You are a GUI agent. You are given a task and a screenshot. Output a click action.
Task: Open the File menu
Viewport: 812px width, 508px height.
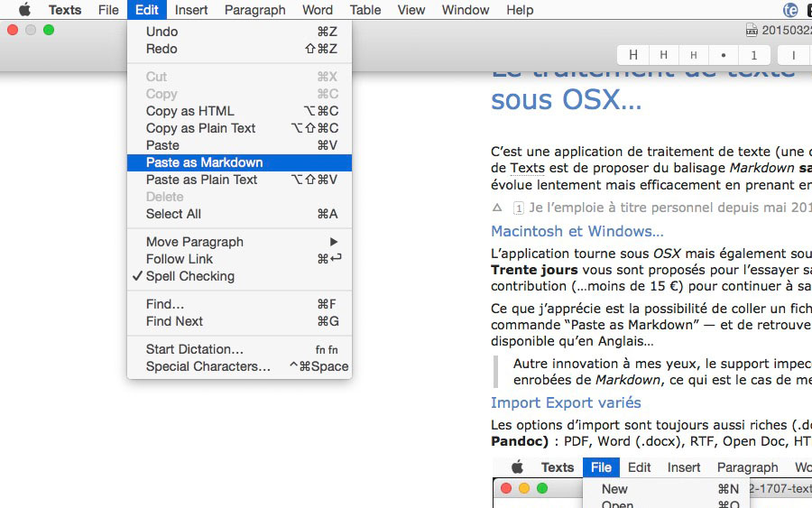pyautogui.click(x=108, y=10)
